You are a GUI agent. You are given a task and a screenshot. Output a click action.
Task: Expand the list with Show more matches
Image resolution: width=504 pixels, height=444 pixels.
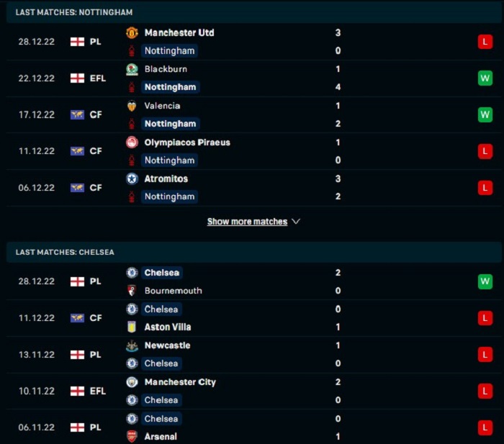coord(247,222)
